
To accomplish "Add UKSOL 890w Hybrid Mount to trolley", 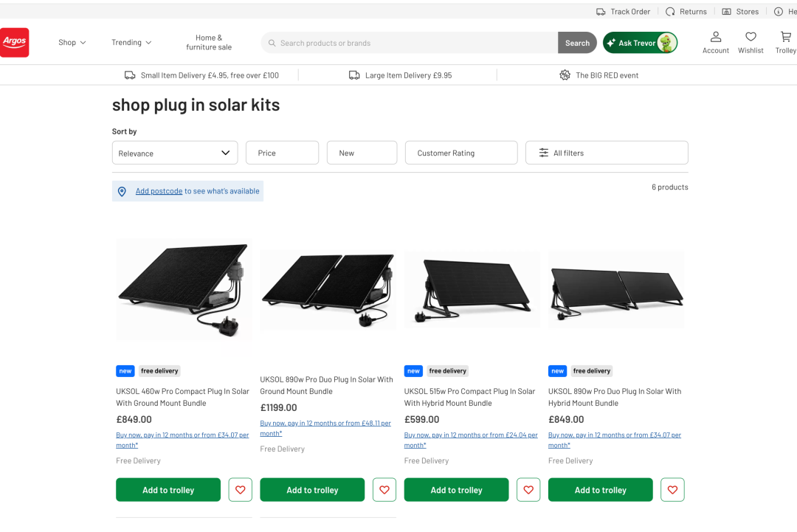I will pos(600,490).
